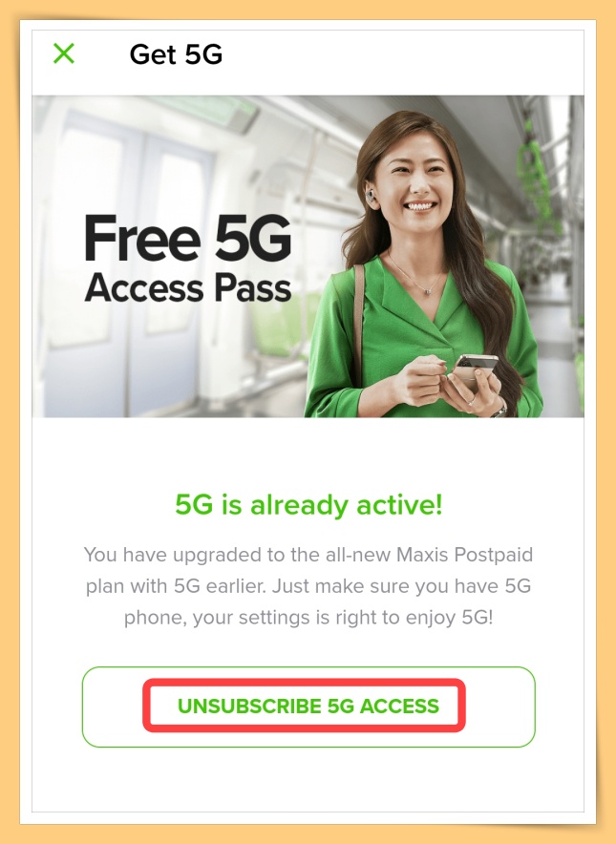The width and height of the screenshot is (616, 844).
Task: Tap the Get 5G page title
Action: point(176,54)
